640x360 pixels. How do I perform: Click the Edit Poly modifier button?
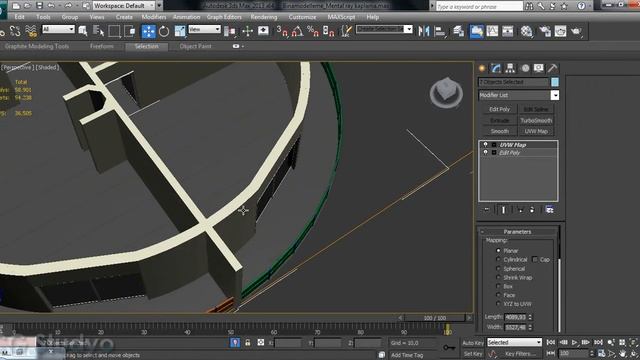pyautogui.click(x=500, y=109)
